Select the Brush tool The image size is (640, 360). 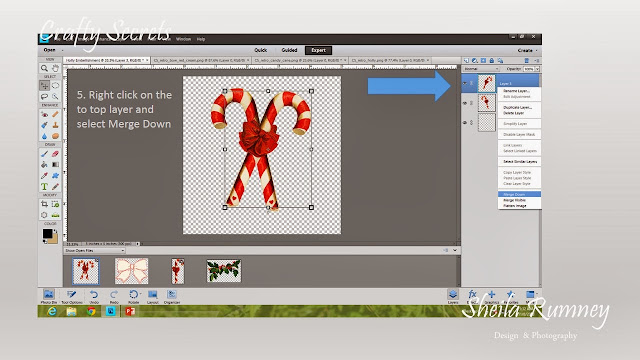pyautogui.click(x=44, y=154)
